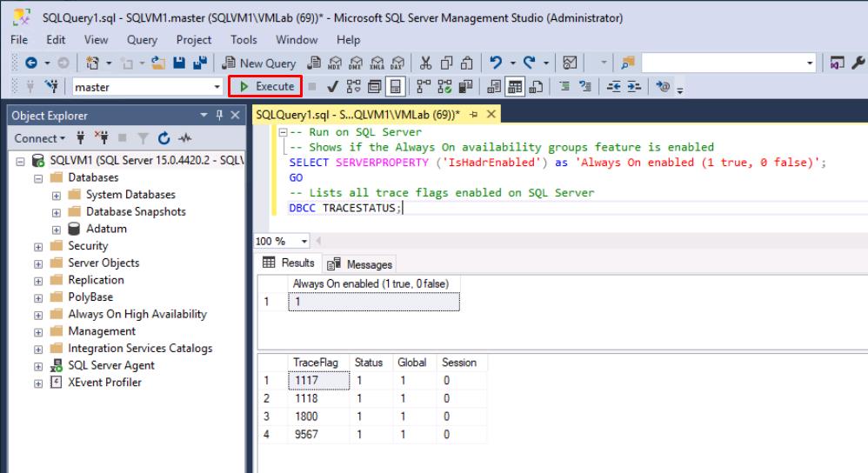This screenshot has width=868, height=473.
Task: Click the Paste clipboard icon
Action: click(467, 63)
